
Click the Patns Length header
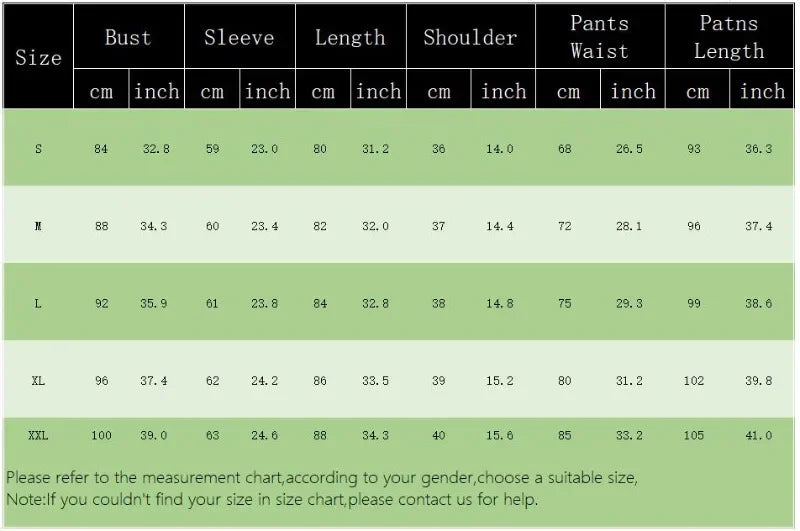click(x=729, y=37)
